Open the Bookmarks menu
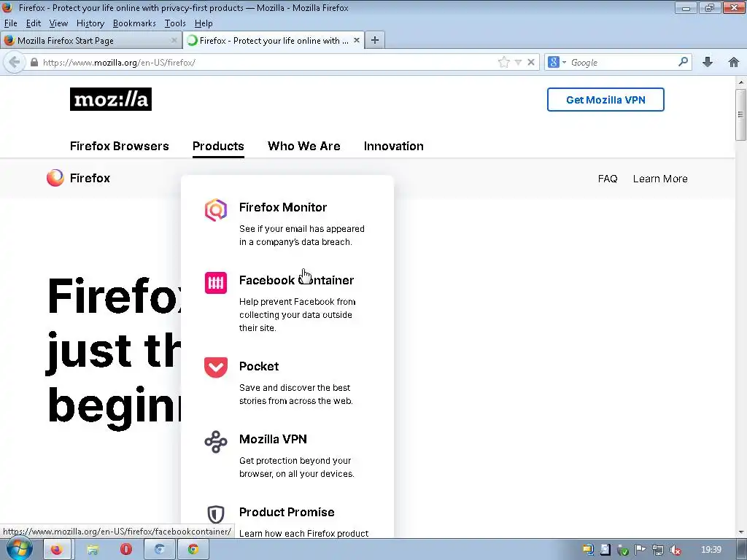The height and width of the screenshot is (560, 747). (134, 23)
